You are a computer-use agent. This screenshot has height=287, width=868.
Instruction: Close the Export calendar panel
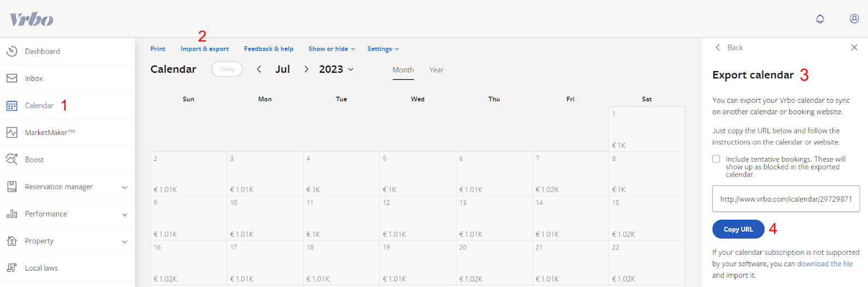pyautogui.click(x=854, y=48)
